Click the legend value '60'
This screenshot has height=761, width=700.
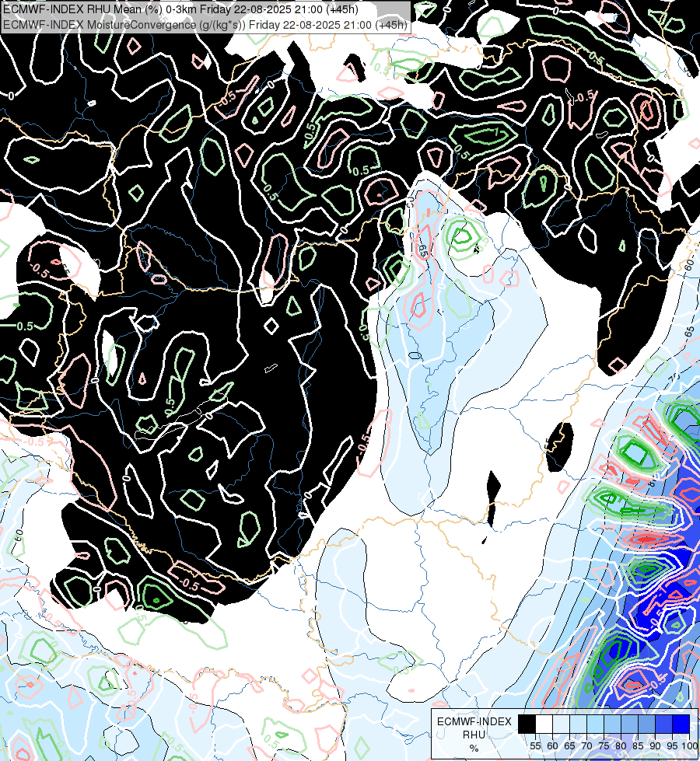552,746
